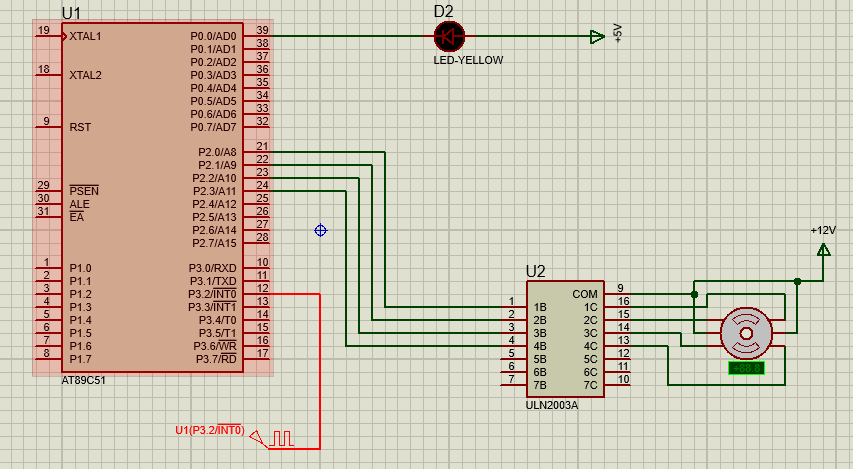Click the P2.1/A9 pin label
The height and width of the screenshot is (469, 853).
pyautogui.click(x=217, y=165)
